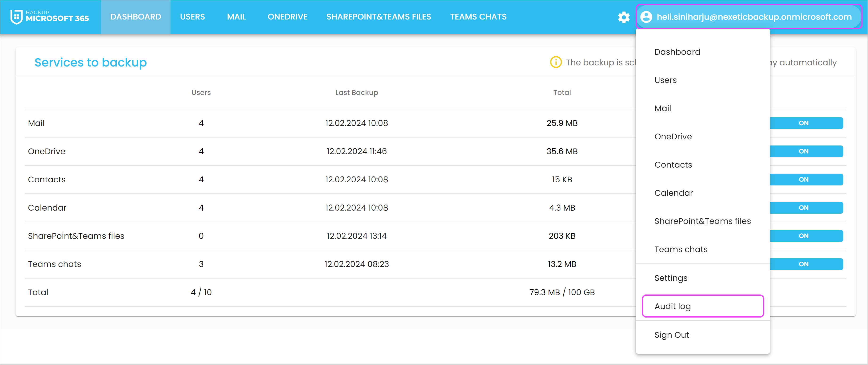Image resolution: width=868 pixels, height=365 pixels.
Task: Click Teams chats last backup 12.02.2024 08:23
Action: (x=357, y=264)
